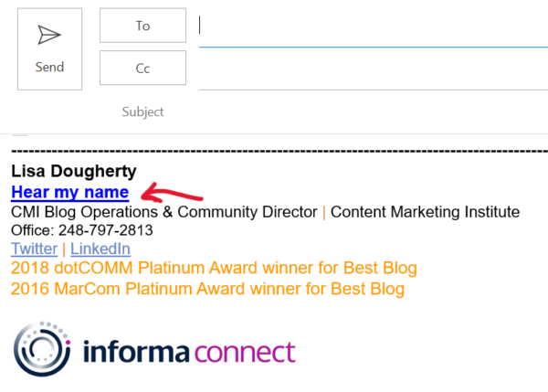Focus the To address field
548x392 pixels.
pyautogui.click(x=374, y=26)
